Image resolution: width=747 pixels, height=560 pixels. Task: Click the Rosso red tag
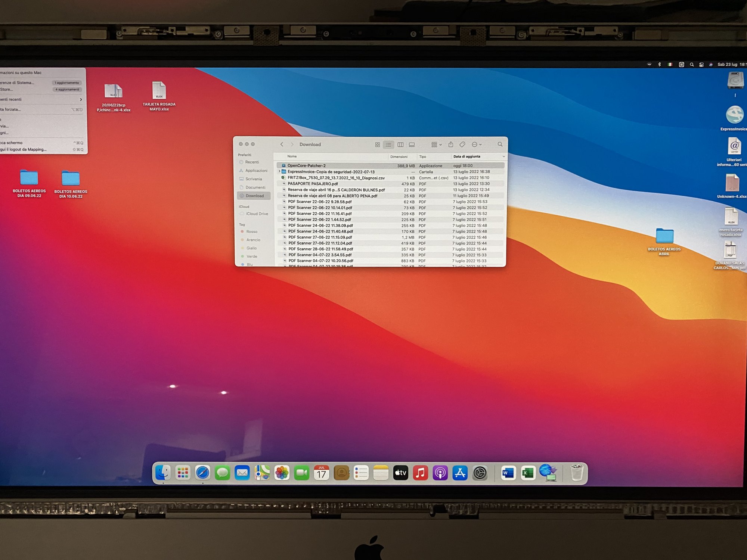pyautogui.click(x=251, y=231)
